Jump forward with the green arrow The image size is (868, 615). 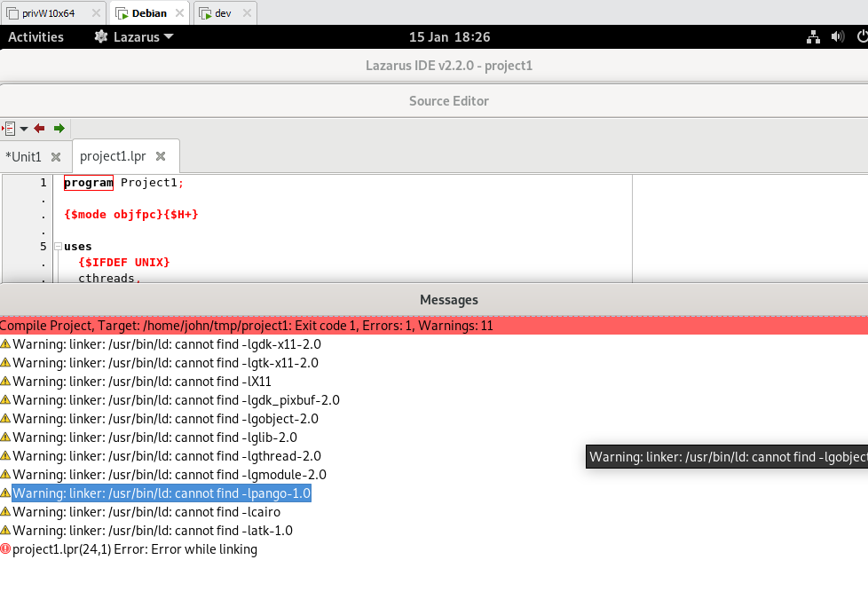[x=59, y=129]
